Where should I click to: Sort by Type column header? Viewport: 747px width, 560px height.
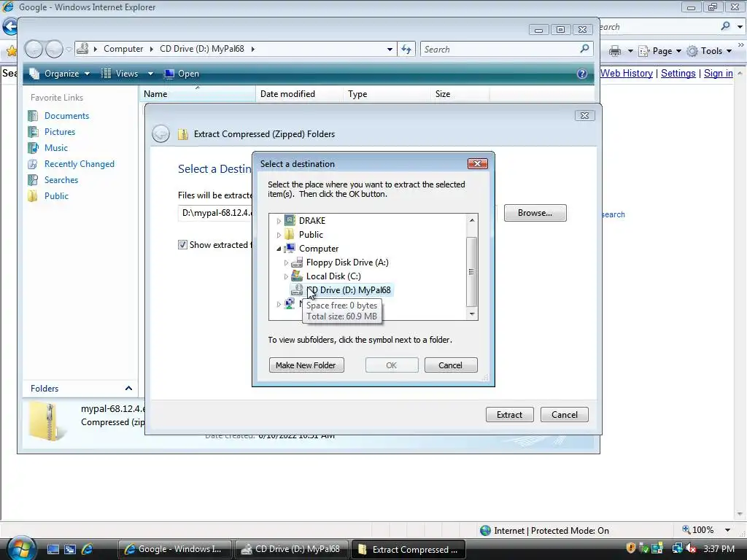(387, 94)
